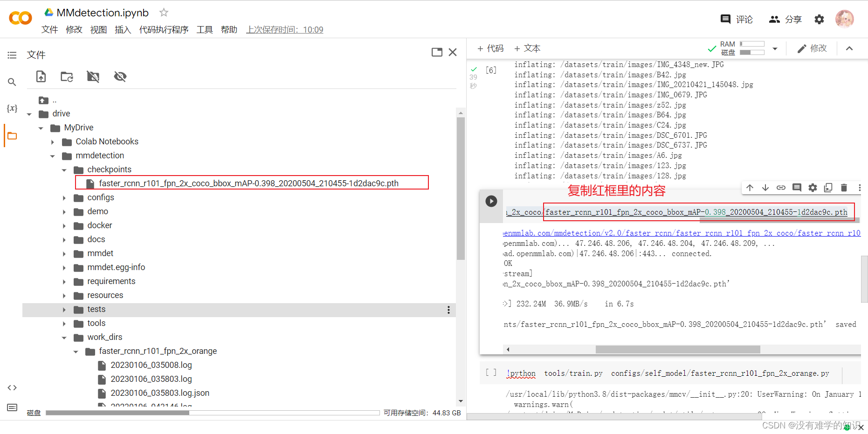Open more cell actions menu
The width and height of the screenshot is (868, 434).
click(860, 188)
